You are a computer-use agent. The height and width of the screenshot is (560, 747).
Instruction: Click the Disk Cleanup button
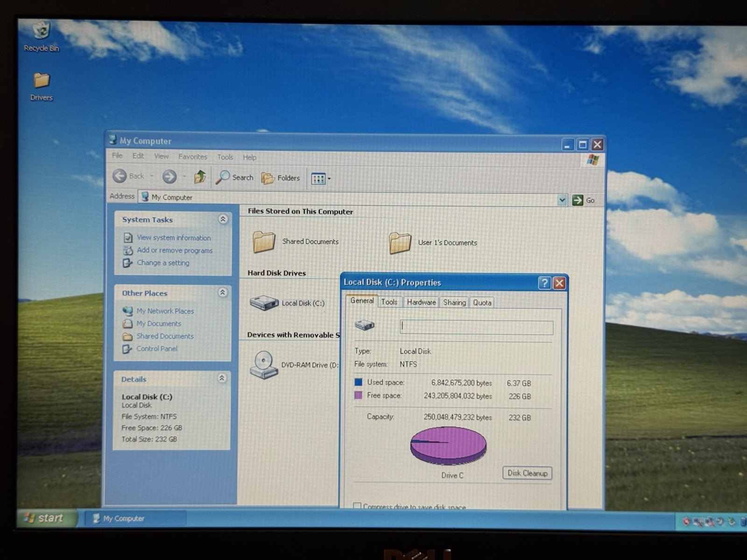[527, 473]
